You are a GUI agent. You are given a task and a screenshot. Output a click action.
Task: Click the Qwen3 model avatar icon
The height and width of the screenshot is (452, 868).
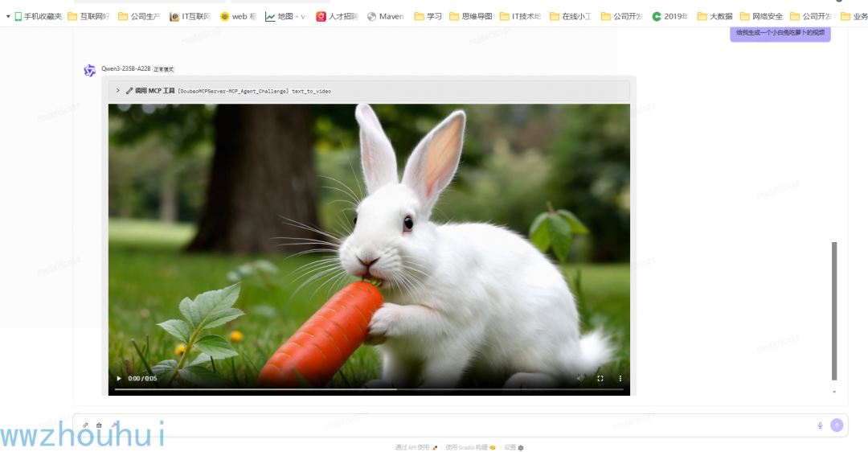90,70
